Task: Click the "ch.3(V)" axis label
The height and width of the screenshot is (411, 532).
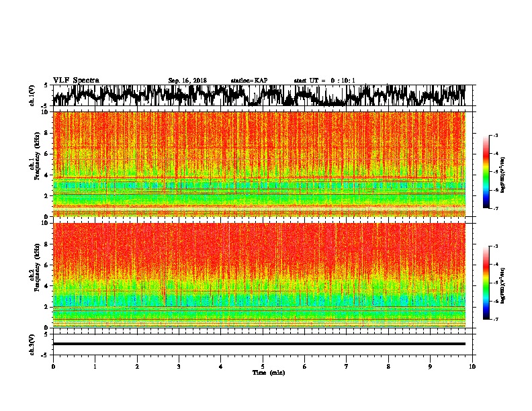Action: click(x=32, y=345)
